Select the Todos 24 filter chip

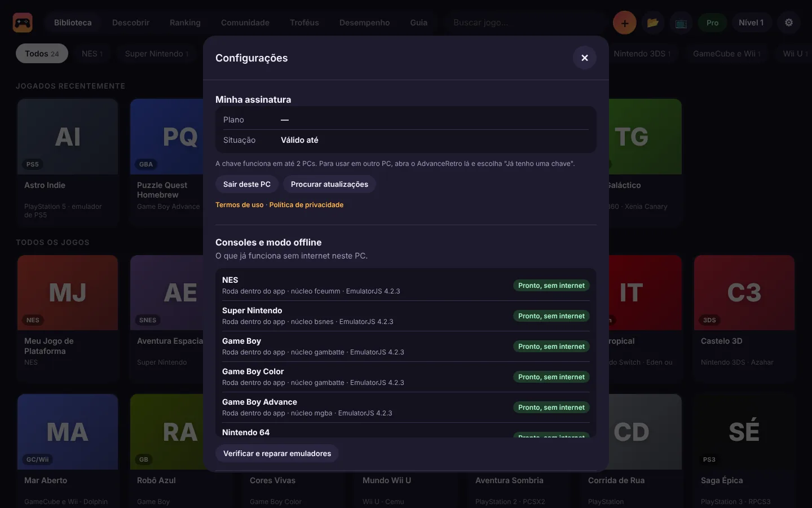click(x=42, y=54)
